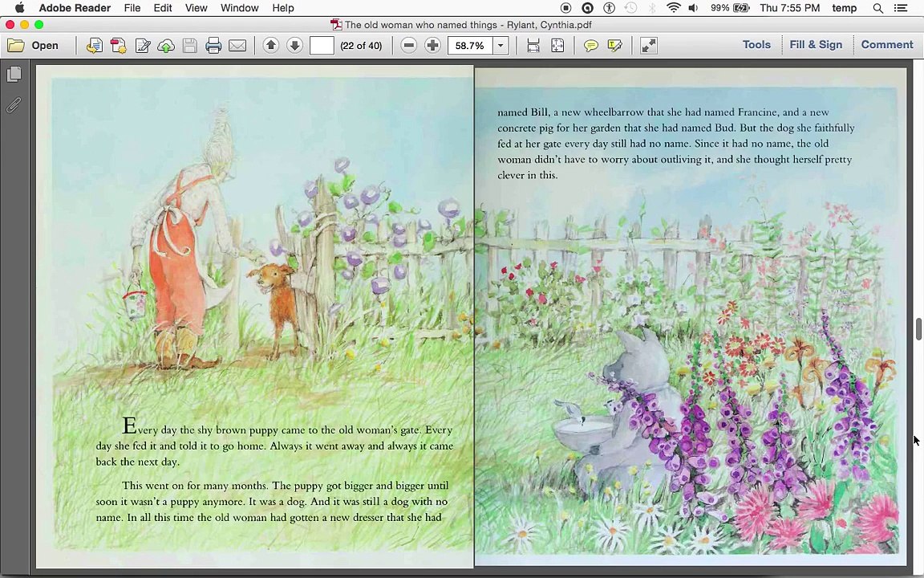Image resolution: width=924 pixels, height=578 pixels.
Task: Select the highlight text tool
Action: [614, 46]
